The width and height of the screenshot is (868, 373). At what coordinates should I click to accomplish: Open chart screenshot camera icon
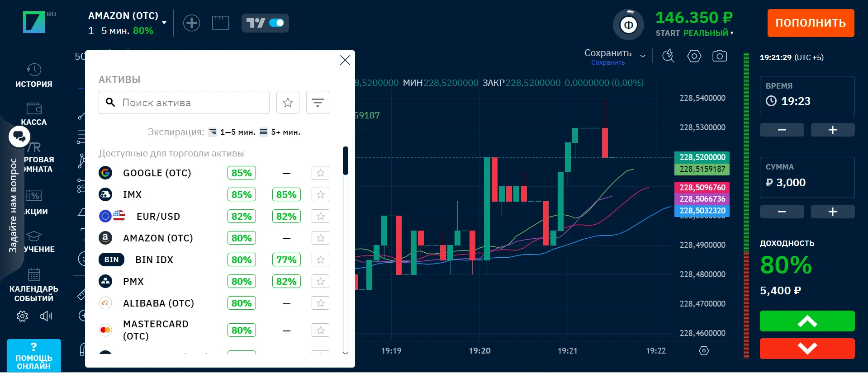(719, 56)
